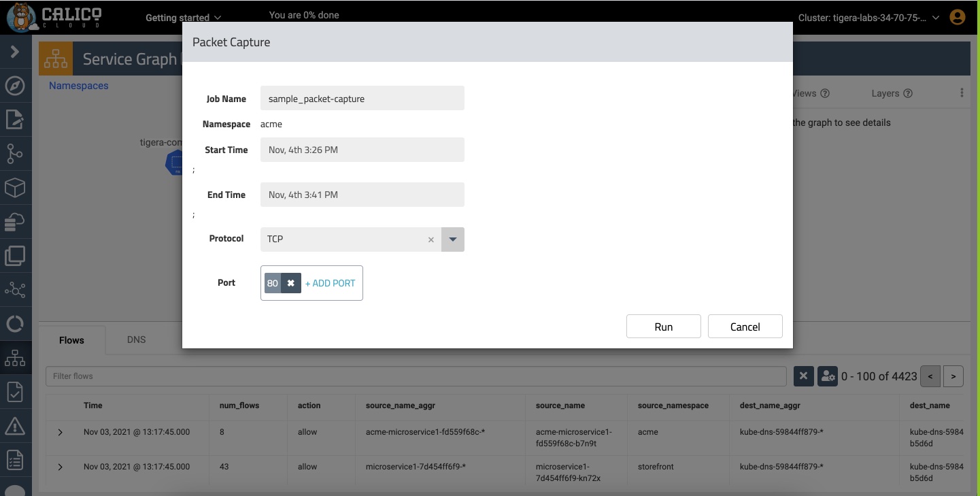Switch to the Flows tab
The width and height of the screenshot is (980, 496).
click(x=72, y=340)
